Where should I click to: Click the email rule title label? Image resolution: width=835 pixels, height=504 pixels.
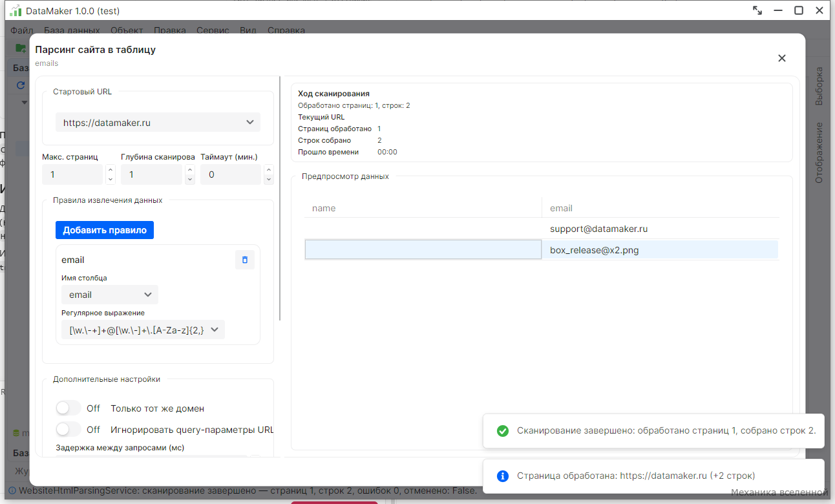click(x=73, y=260)
